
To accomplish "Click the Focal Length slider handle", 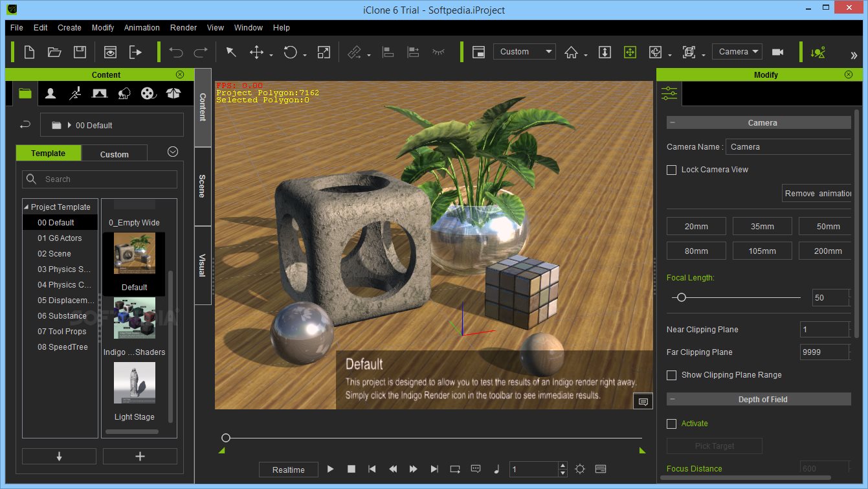I will point(681,297).
